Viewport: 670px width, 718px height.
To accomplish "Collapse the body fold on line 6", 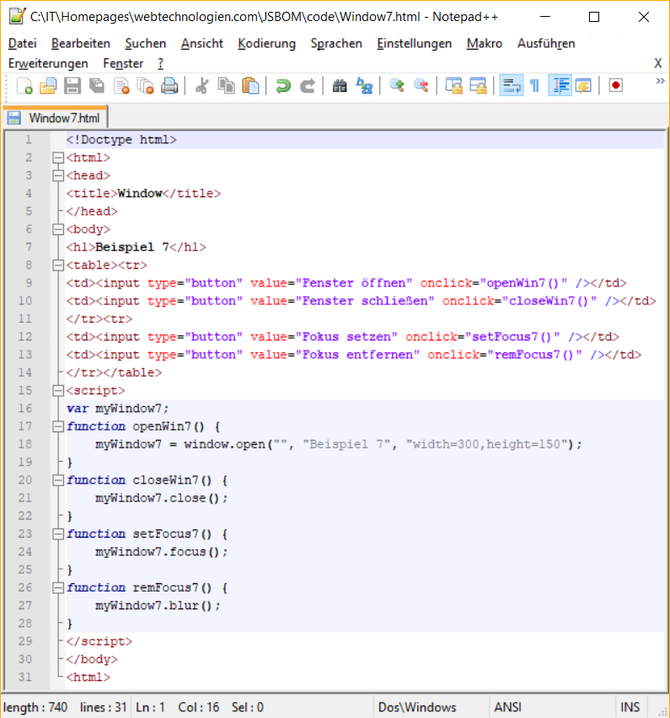I will tap(58, 229).
